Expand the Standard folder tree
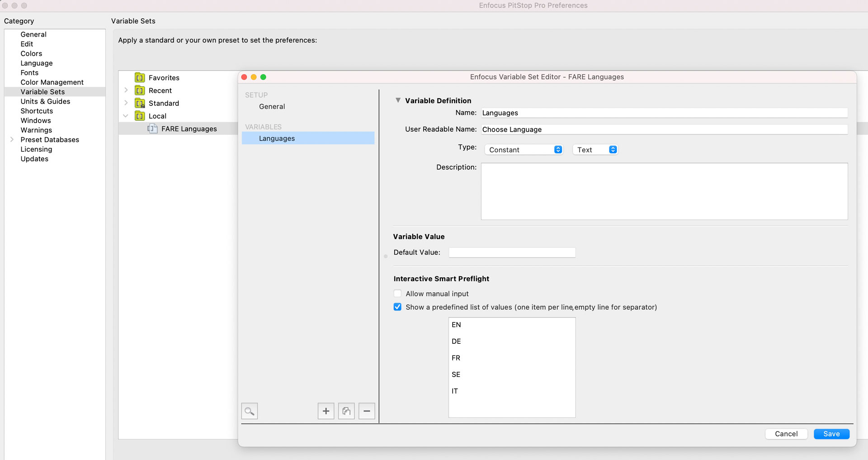The image size is (868, 460). (126, 103)
